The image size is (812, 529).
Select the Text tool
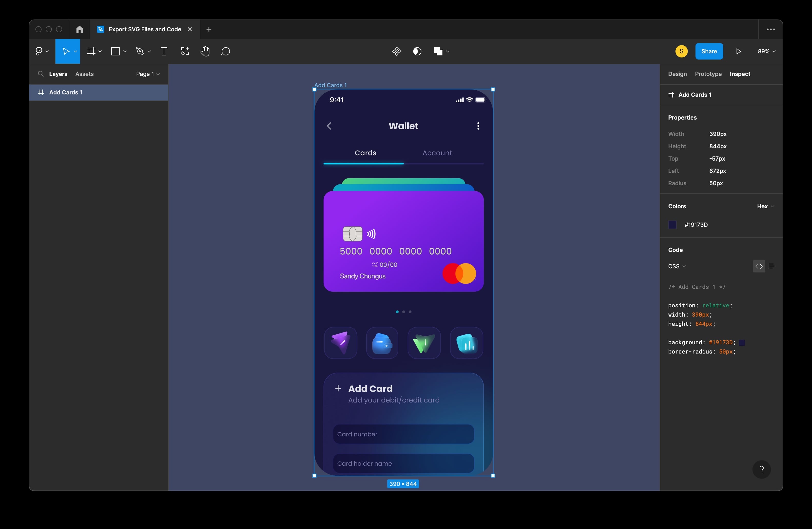(x=163, y=51)
